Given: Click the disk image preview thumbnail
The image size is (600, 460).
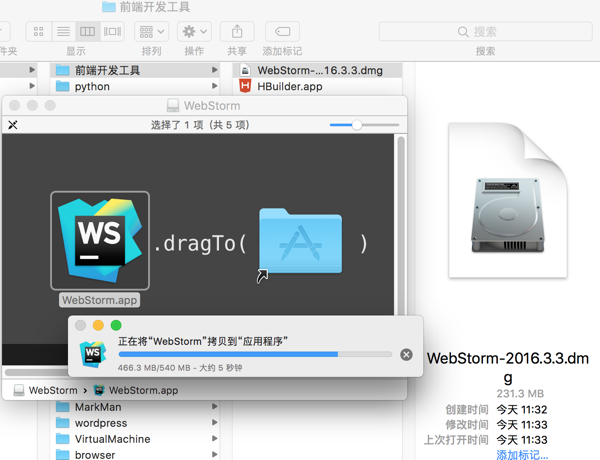Looking at the screenshot, I should (508, 200).
